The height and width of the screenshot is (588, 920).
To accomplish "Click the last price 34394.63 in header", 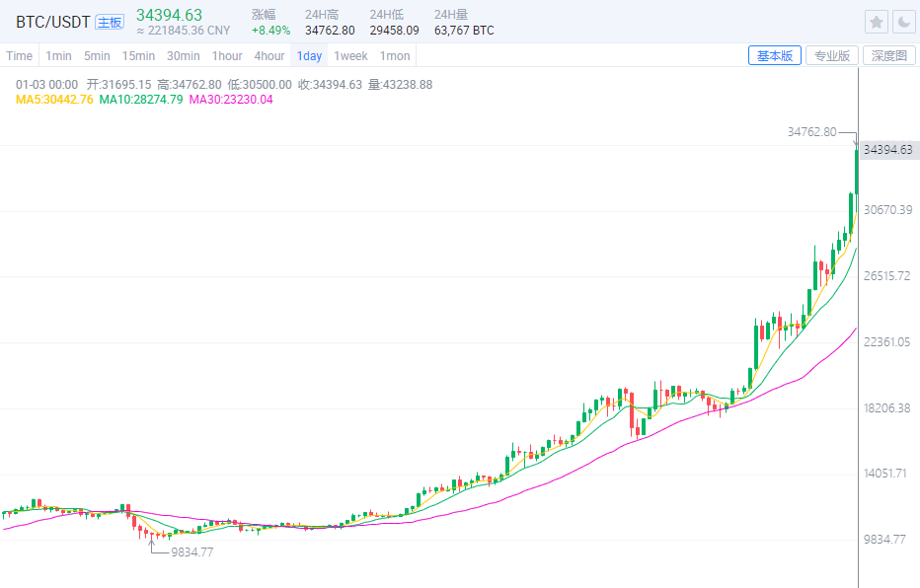I will (169, 15).
